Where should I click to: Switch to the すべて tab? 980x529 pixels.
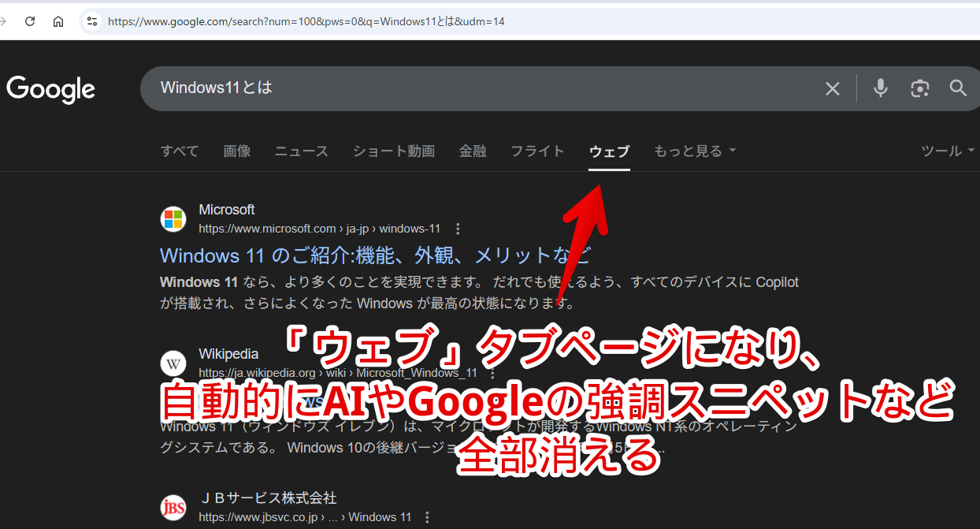180,151
